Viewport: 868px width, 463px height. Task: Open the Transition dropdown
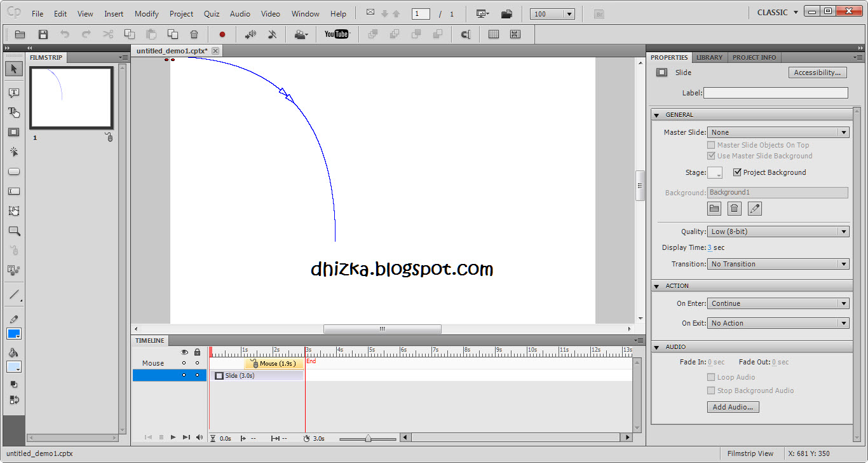[778, 264]
